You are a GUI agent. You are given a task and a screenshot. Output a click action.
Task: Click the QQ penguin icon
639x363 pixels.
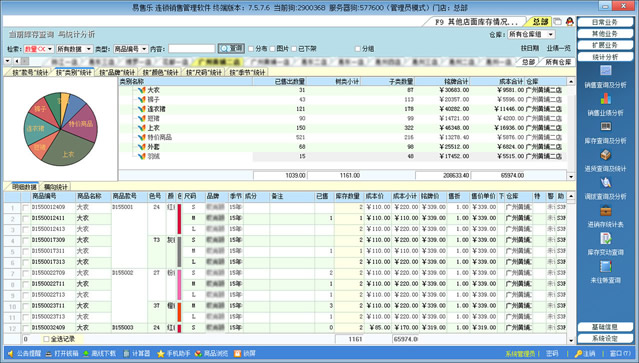coord(570,22)
